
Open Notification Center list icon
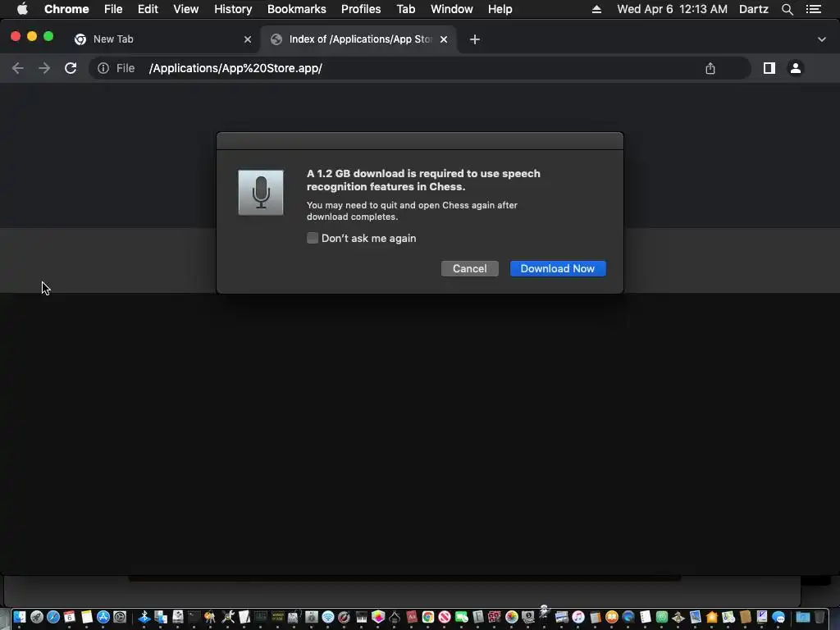point(813,9)
